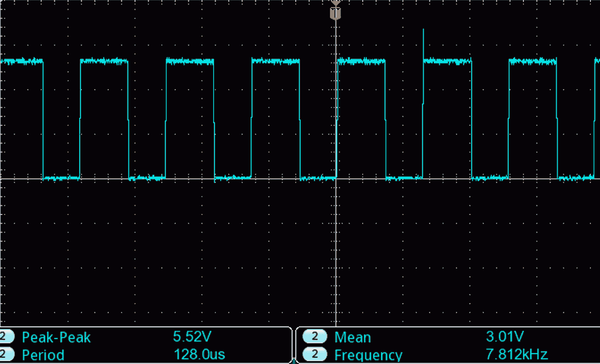Screen dimensions: 600x364
Task: Click the 5.52V peak-to-peak value
Action: pos(192,336)
